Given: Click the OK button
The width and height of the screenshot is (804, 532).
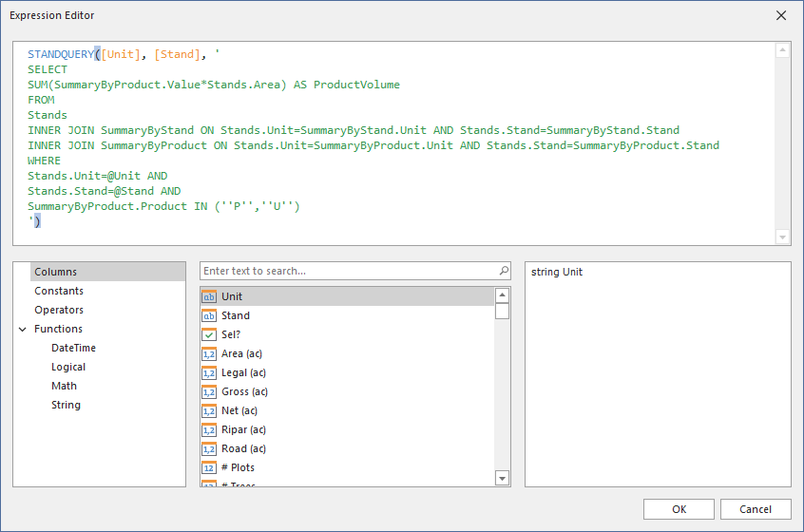Looking at the screenshot, I should pyautogui.click(x=679, y=509).
